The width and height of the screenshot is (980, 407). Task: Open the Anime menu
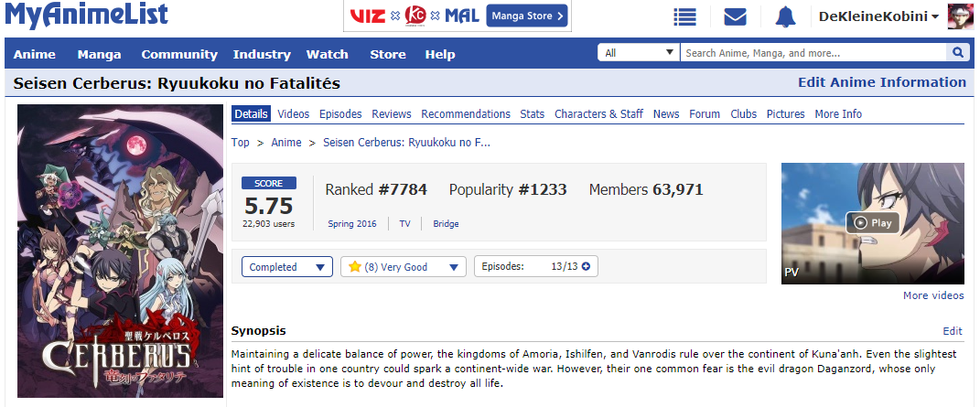click(35, 54)
